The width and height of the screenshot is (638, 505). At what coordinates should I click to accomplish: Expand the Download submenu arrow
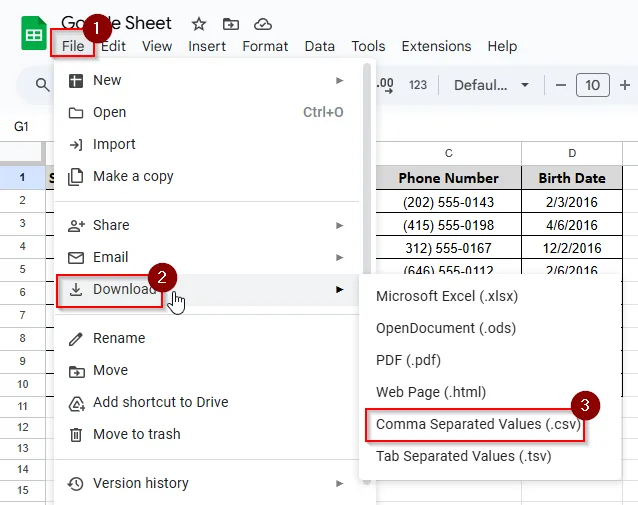tap(339, 289)
